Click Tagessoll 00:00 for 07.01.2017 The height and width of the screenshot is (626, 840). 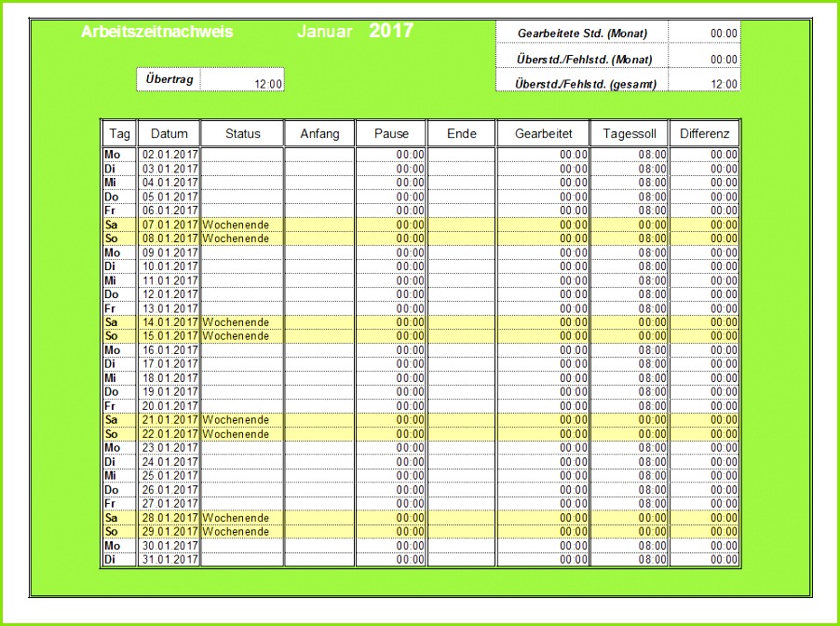pos(630,225)
